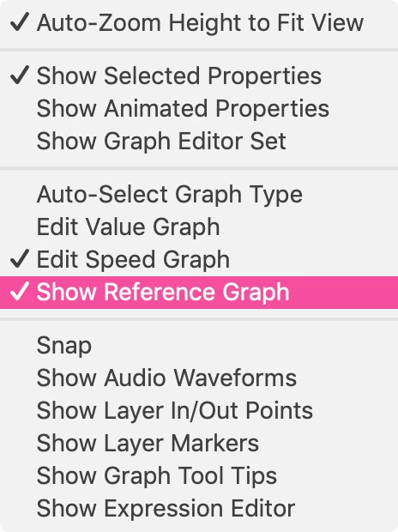Disable Auto-Zoom Height to Fit View
The image size is (398, 532).
click(x=199, y=22)
